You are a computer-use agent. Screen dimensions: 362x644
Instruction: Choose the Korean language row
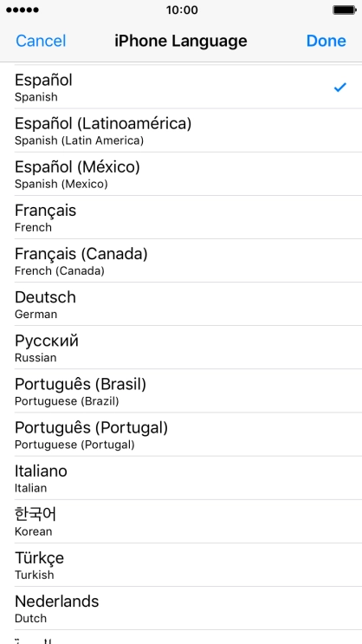[181, 522]
